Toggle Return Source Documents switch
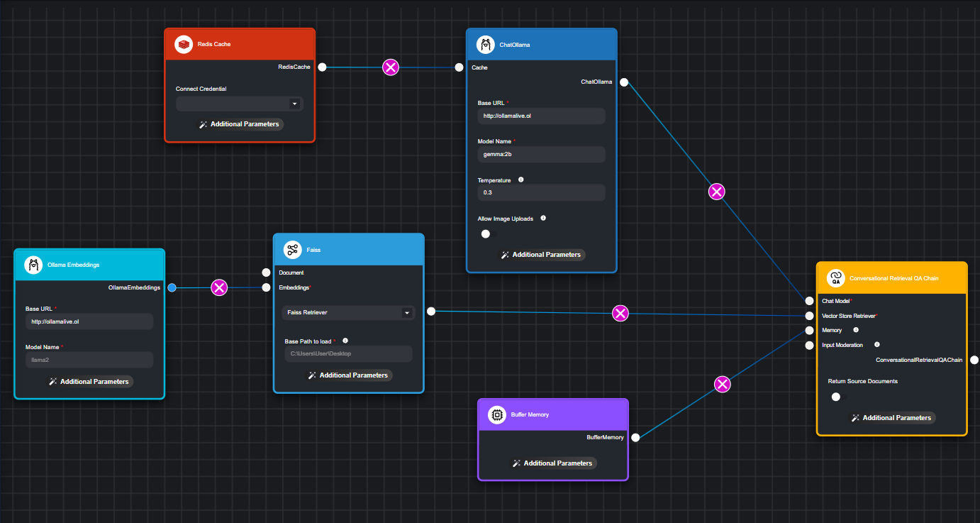The image size is (980, 523). (840, 397)
